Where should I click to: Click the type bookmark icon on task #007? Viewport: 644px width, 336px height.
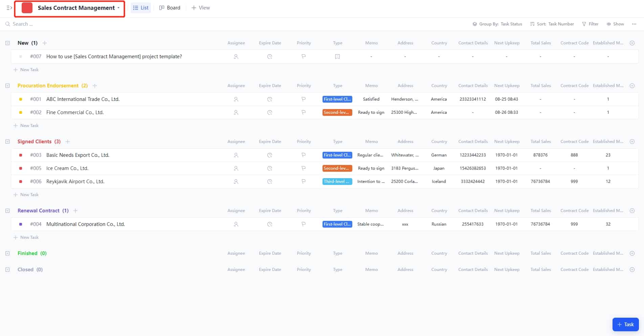[337, 57]
